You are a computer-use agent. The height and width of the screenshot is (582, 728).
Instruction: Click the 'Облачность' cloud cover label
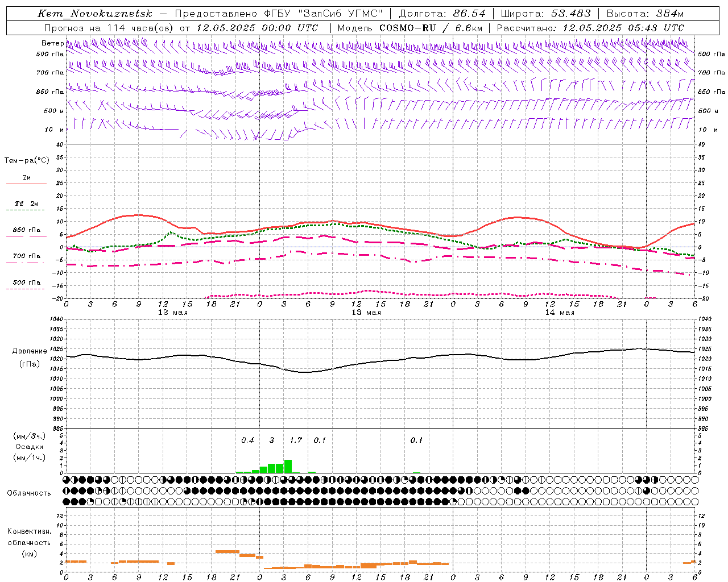pyautogui.click(x=29, y=493)
